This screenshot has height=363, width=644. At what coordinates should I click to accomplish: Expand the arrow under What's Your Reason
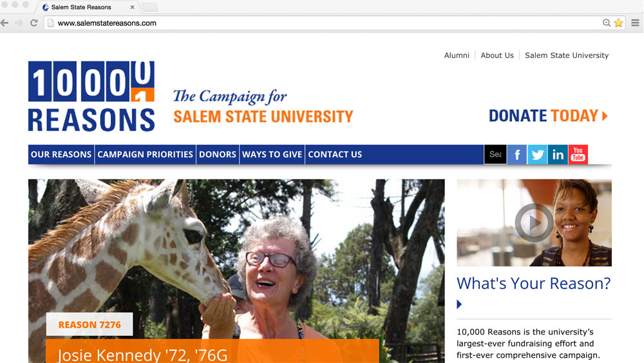pyautogui.click(x=459, y=304)
